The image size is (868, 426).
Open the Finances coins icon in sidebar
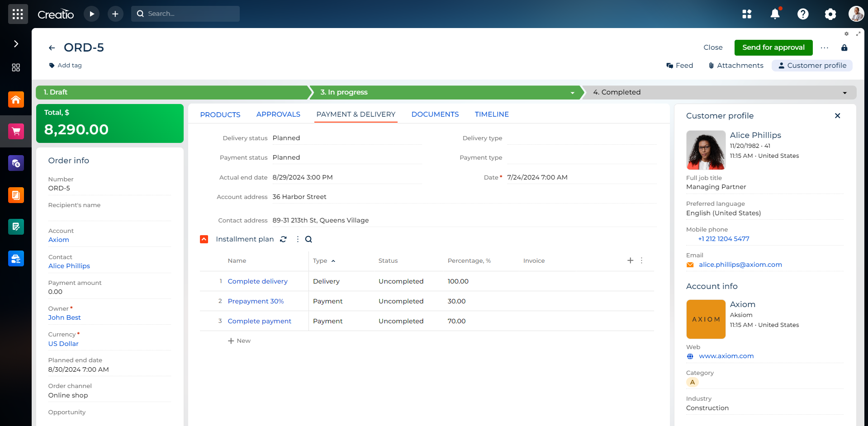[16, 163]
